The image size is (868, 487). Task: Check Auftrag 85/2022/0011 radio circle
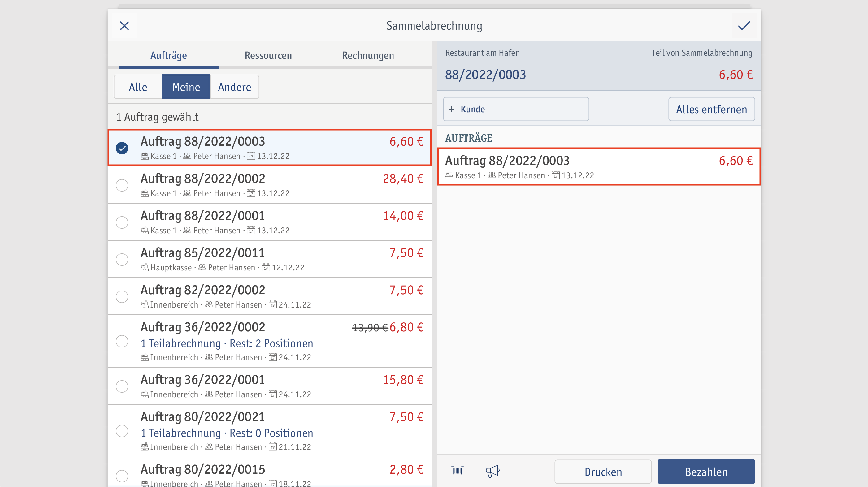pyautogui.click(x=122, y=259)
